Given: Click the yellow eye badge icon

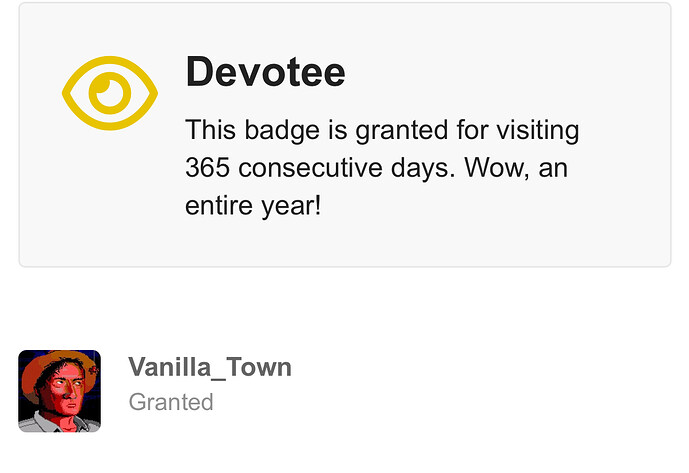Looking at the screenshot, I should tap(110, 93).
